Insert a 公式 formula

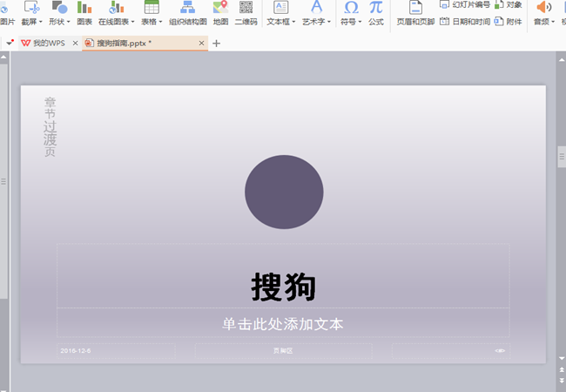(x=376, y=13)
